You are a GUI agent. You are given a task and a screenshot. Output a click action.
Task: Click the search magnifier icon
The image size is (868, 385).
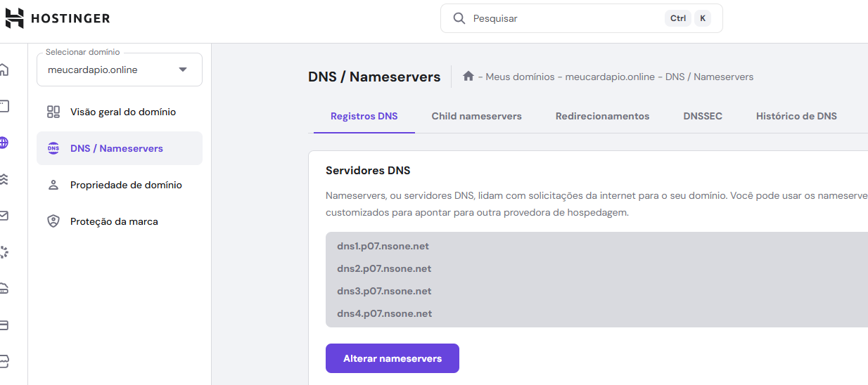(x=459, y=18)
